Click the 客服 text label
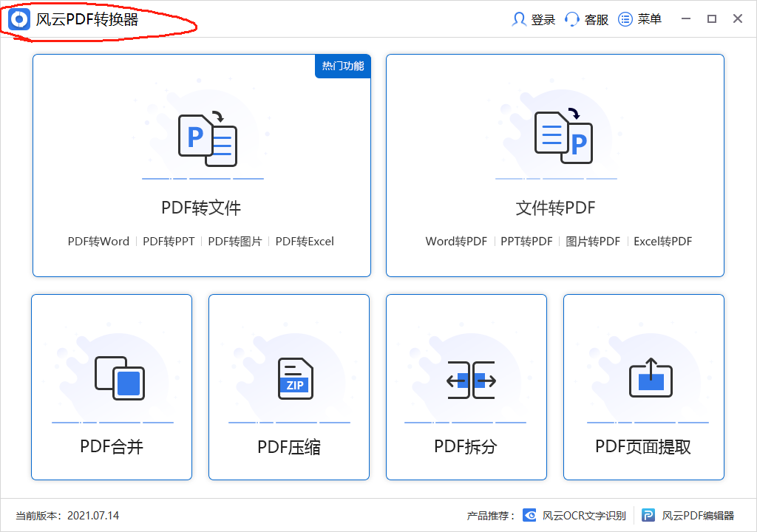757x532 pixels. pos(597,19)
